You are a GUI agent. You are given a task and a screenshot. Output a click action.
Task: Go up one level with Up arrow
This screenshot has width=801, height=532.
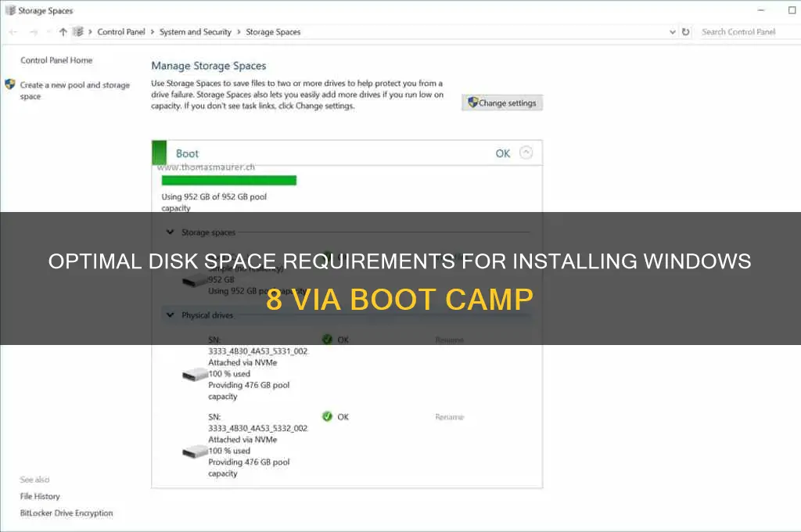(63, 32)
